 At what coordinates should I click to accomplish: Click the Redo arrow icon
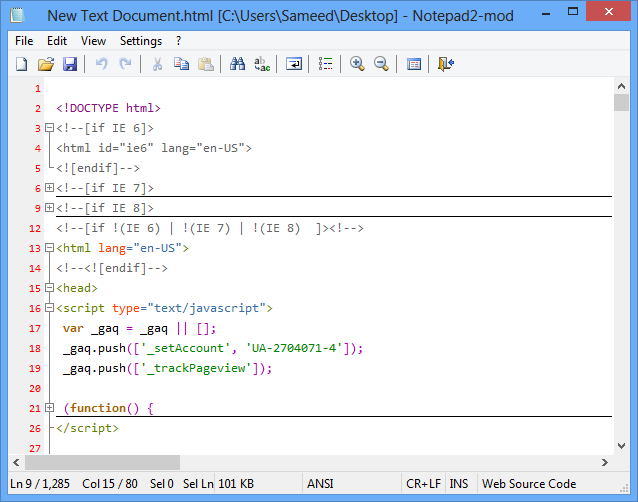coord(125,64)
